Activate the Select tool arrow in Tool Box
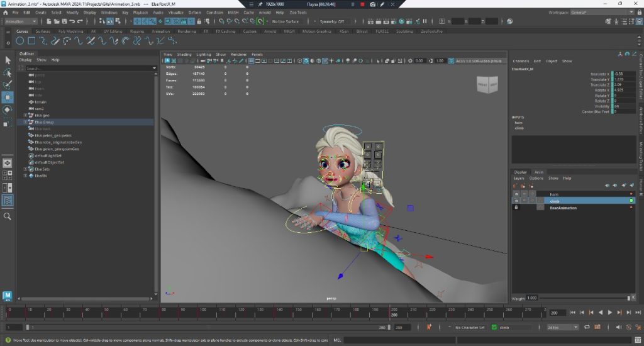The width and height of the screenshot is (644, 346). pyautogui.click(x=8, y=60)
